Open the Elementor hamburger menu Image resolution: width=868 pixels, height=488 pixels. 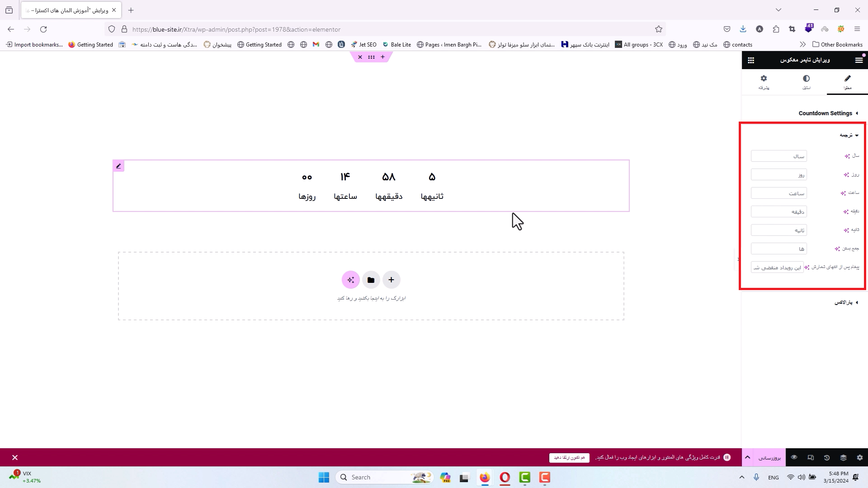[x=859, y=60]
